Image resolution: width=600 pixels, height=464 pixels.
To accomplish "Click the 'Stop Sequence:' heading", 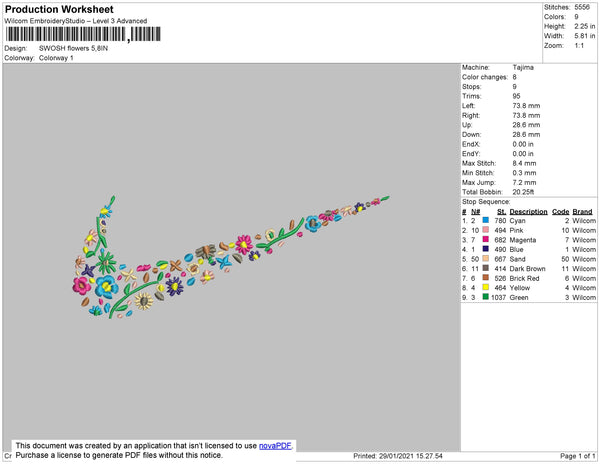I will (x=486, y=202).
